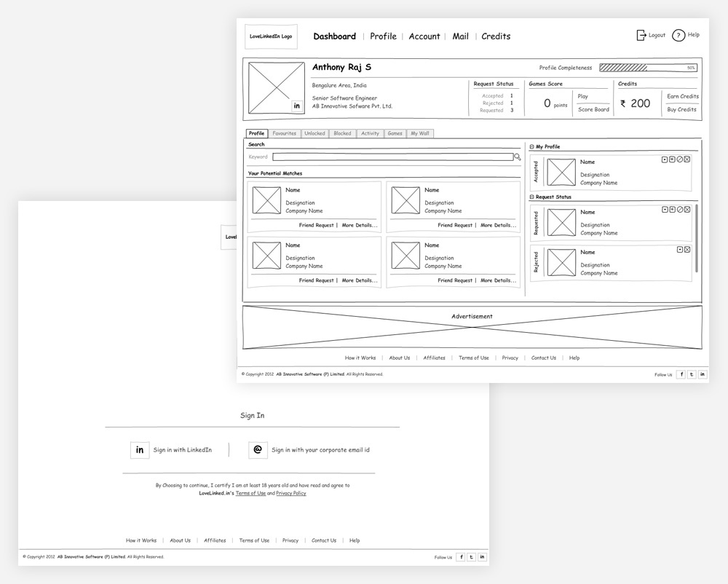Click the Twitter icon in Sign In page footer
This screenshot has height=584, width=728.
pyautogui.click(x=471, y=556)
